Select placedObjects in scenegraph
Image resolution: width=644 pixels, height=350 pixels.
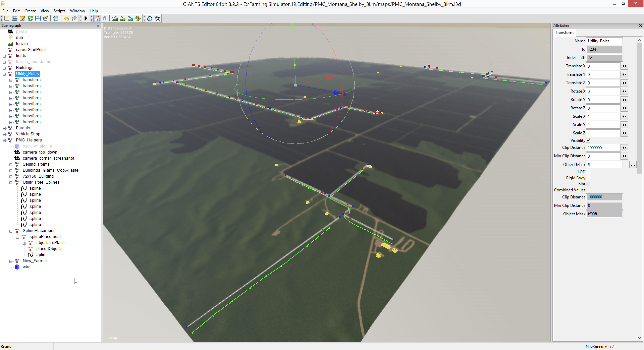[49, 249]
